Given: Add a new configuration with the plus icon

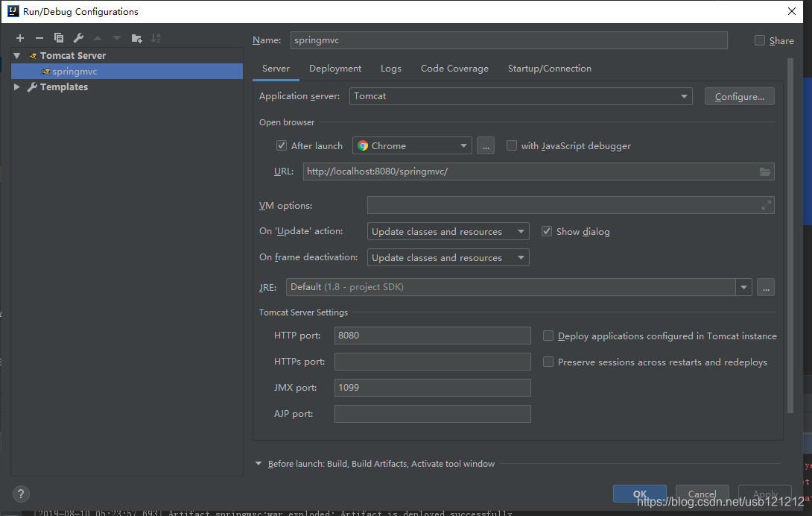Looking at the screenshot, I should click(x=20, y=38).
